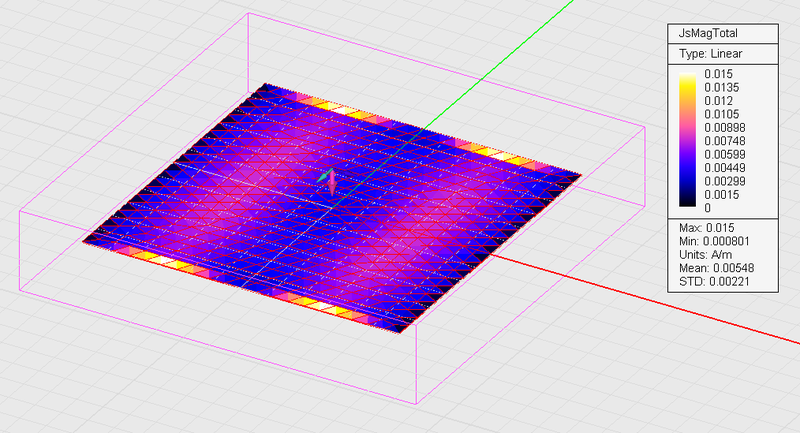Select the nearest bottom corner of magenta box

pos(416,403)
